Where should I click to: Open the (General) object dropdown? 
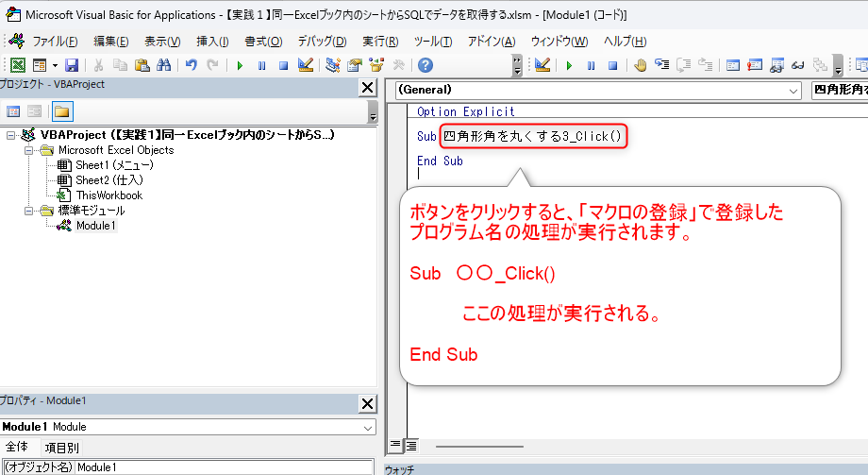click(793, 91)
